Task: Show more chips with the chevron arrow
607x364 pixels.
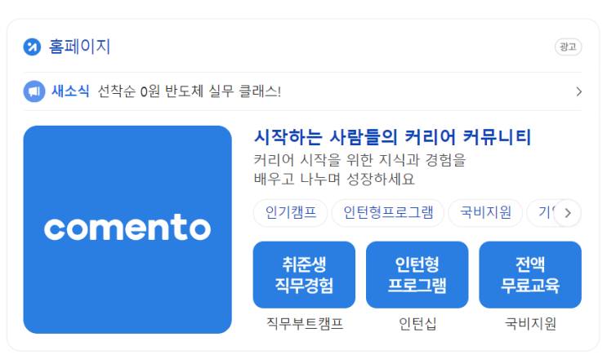Action: tap(568, 213)
